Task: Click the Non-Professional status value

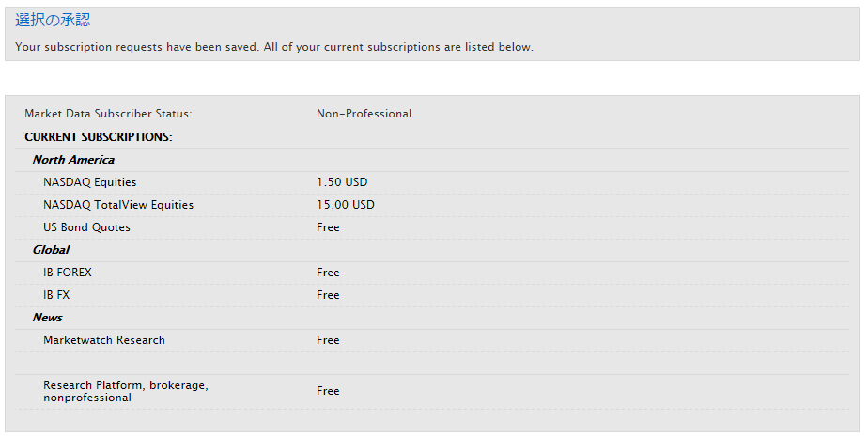Action: click(364, 114)
